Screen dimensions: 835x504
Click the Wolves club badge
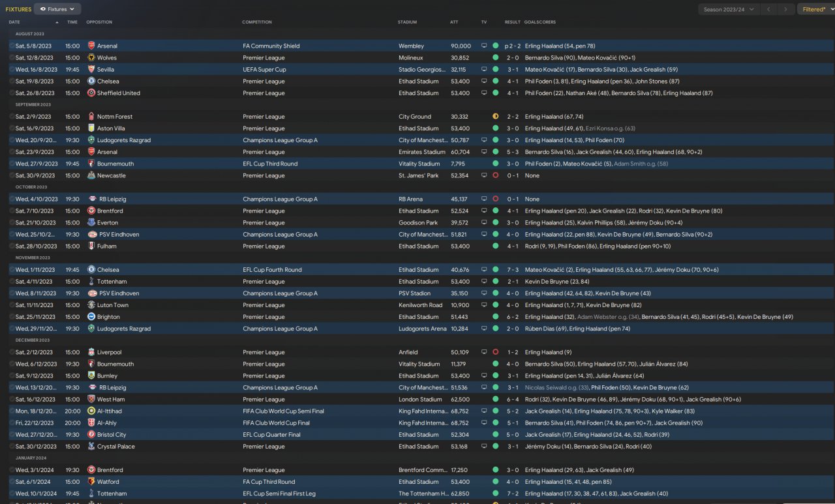pos(91,58)
